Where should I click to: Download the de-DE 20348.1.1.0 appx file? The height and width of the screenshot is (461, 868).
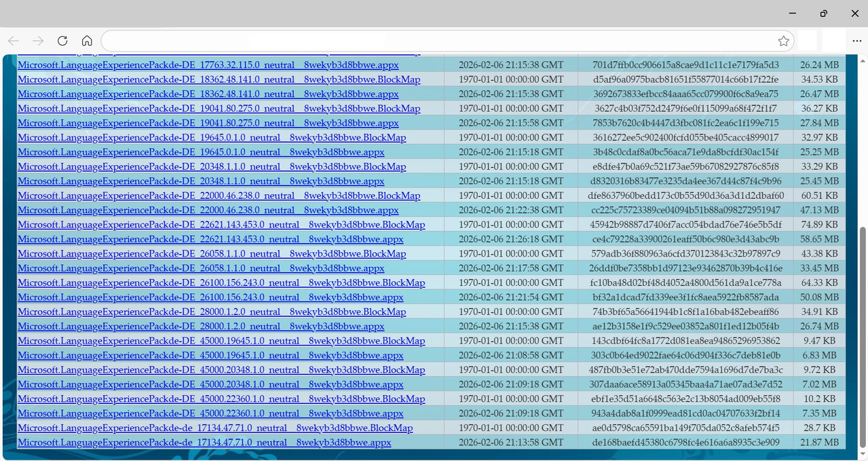201,181
